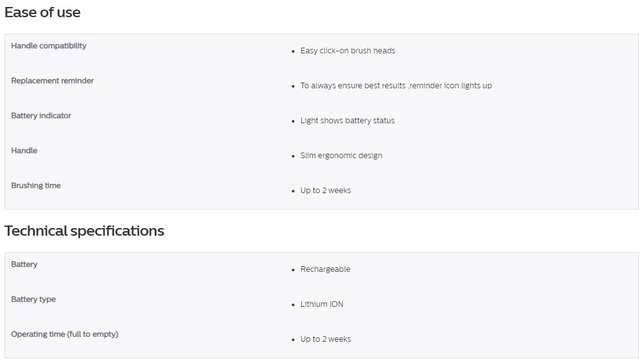Click 'Easy click-on brush heads' text
Screen dimensions: 644x364
(x=348, y=51)
